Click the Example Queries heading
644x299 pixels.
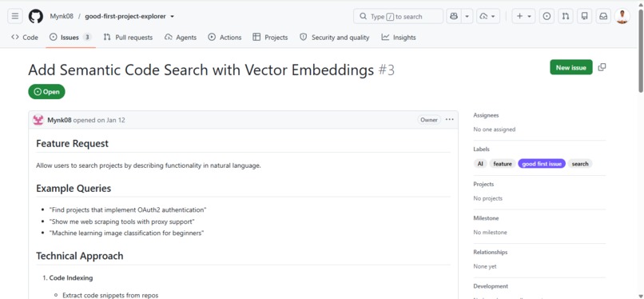[74, 188]
